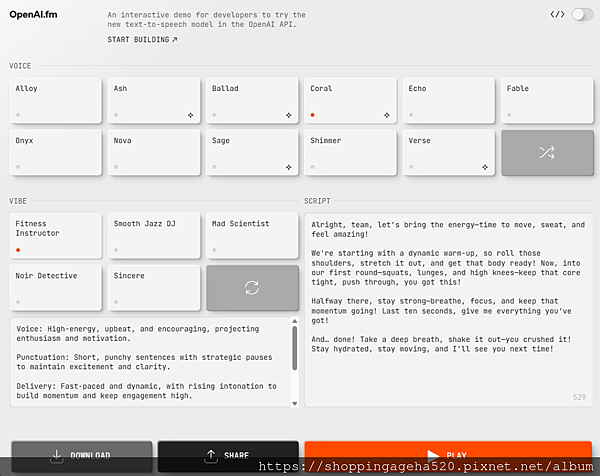Choose the Shimmer voice
600x476 pixels.
pos(350,152)
